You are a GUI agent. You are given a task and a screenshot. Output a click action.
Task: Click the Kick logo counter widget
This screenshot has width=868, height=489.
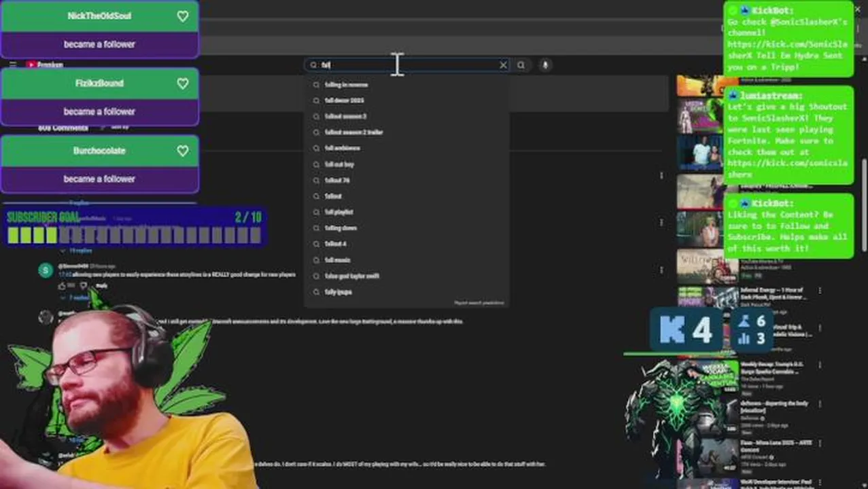[687, 330]
